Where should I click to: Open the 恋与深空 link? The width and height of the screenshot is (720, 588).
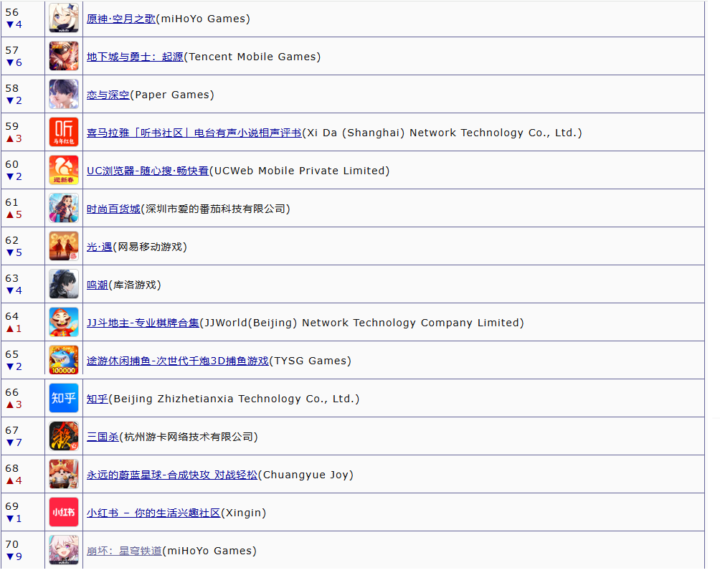click(x=108, y=95)
